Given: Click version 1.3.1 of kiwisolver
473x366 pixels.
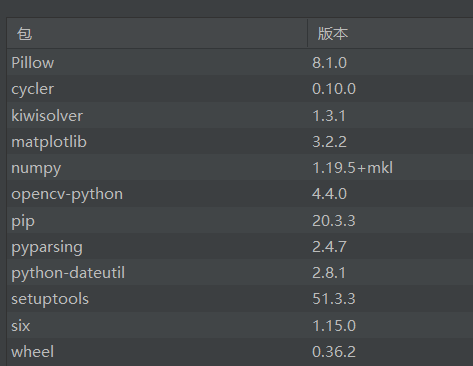Looking at the screenshot, I should pyautogui.click(x=329, y=116).
